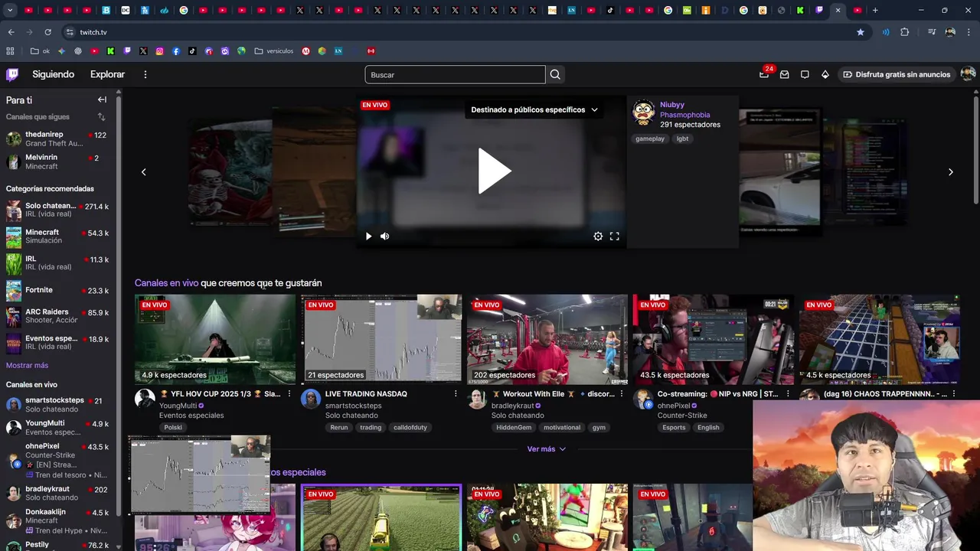This screenshot has height=551, width=980.
Task: Click the Chrome address bar
Action: (459, 32)
